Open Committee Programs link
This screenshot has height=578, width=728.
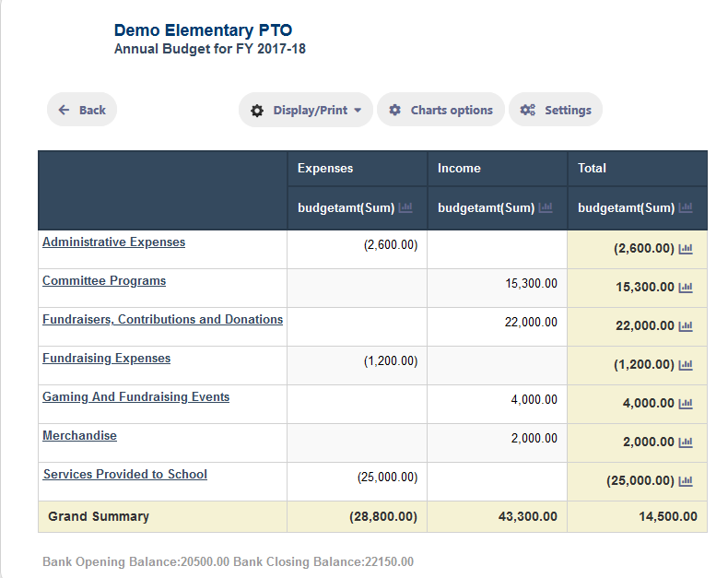[104, 280]
